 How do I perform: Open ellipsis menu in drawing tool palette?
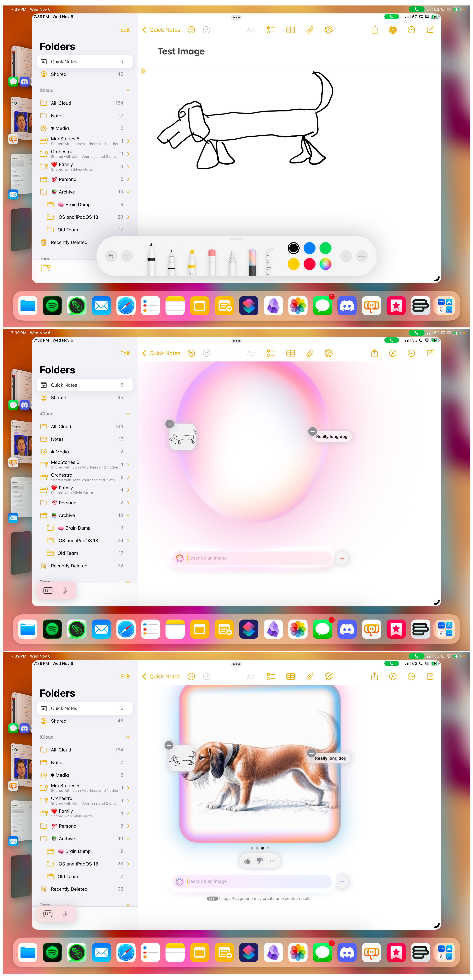point(361,256)
